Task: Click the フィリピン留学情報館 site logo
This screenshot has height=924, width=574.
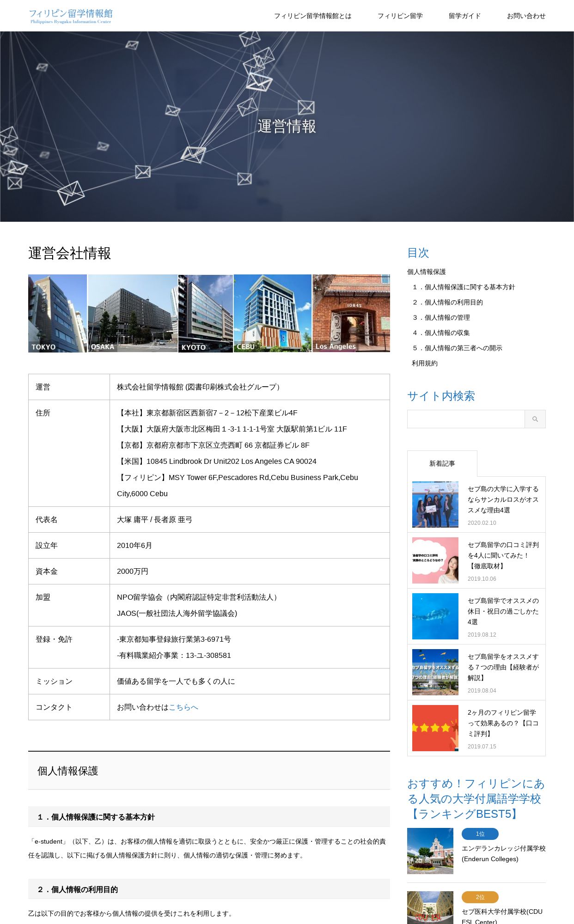Action: [71, 16]
